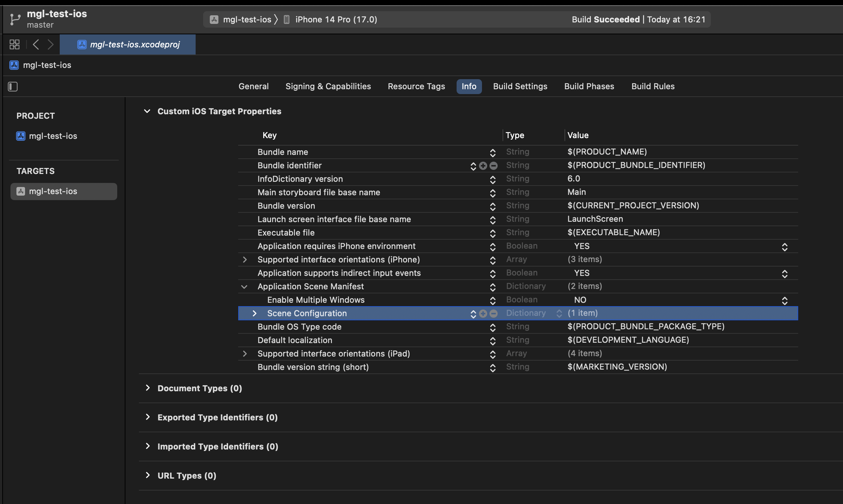Expand Exported Type Identifiers section
The height and width of the screenshot is (504, 843).
coord(148,417)
